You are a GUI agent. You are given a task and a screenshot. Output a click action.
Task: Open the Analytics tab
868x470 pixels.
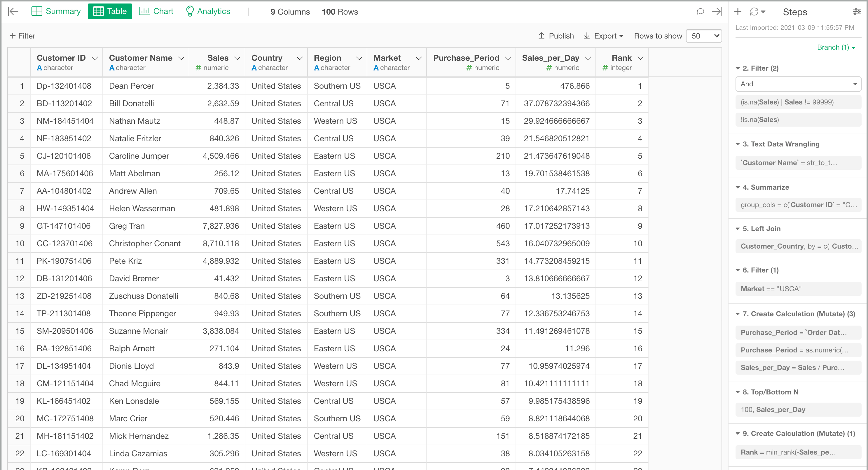click(208, 11)
